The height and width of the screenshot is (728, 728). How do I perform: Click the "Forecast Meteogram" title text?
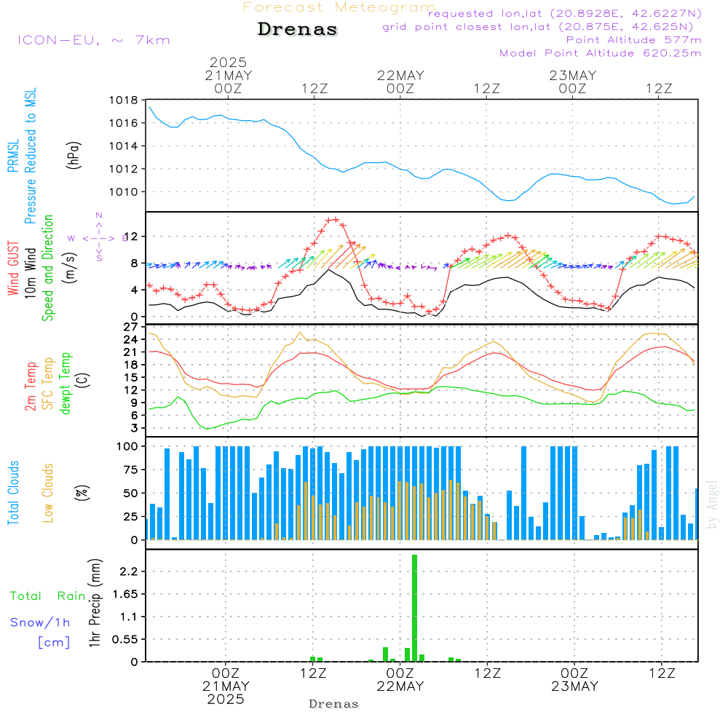tap(339, 7)
